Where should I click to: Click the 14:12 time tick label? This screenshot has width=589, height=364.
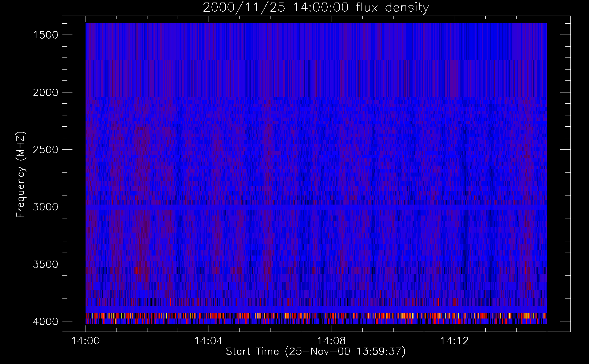click(454, 341)
